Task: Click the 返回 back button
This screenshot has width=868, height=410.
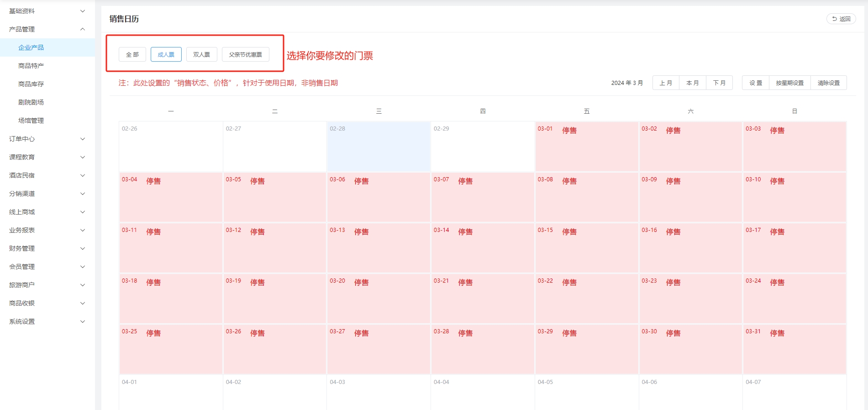Action: click(841, 19)
